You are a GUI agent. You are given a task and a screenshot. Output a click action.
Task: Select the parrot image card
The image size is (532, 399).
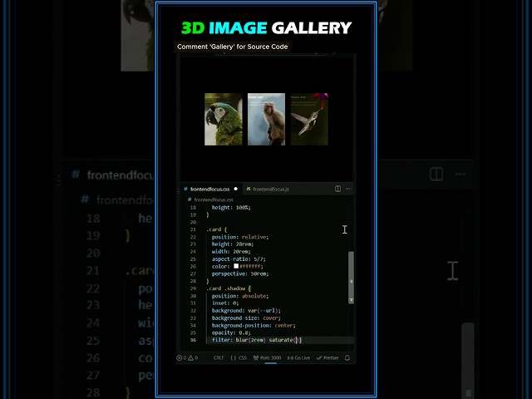coord(224,119)
